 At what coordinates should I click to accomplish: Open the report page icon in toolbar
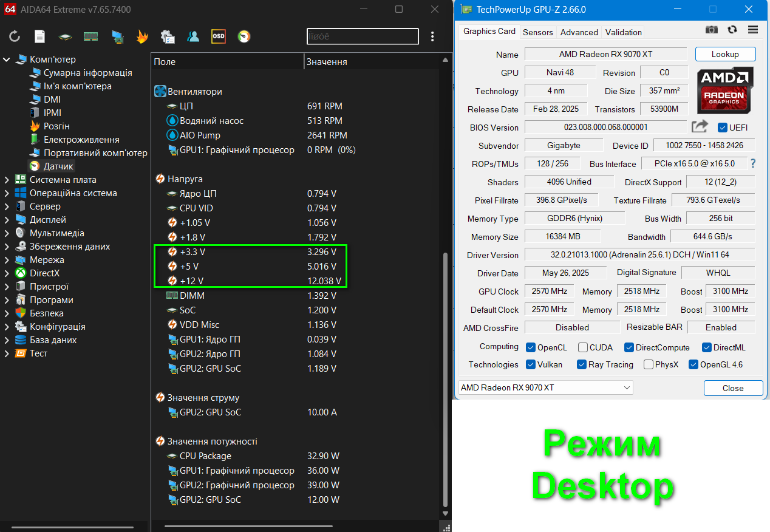click(39, 36)
